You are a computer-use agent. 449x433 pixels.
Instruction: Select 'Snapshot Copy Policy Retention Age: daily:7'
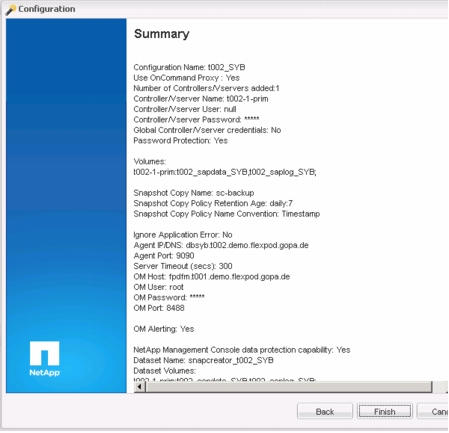(x=213, y=203)
